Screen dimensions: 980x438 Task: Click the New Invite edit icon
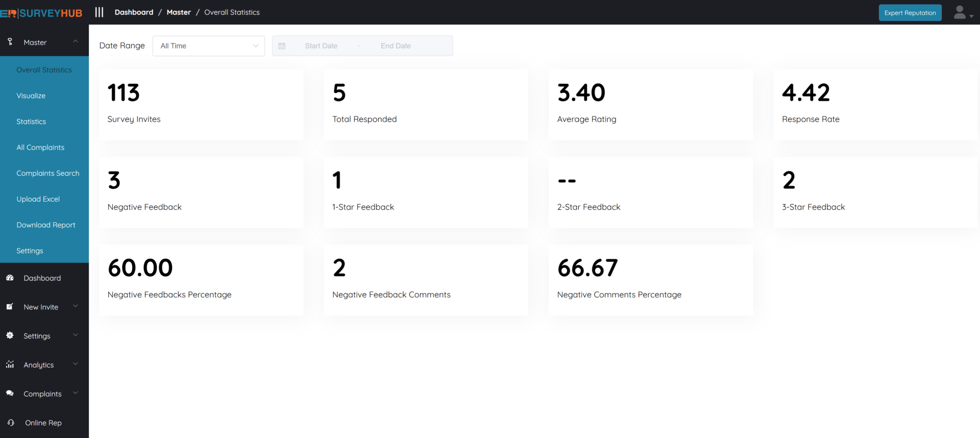click(x=10, y=307)
